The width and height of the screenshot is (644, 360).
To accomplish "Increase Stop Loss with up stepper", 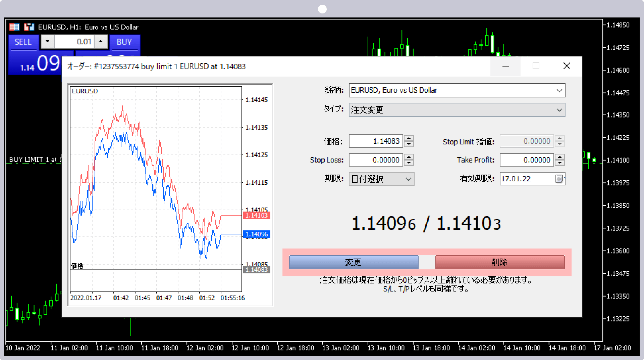I will point(409,157).
